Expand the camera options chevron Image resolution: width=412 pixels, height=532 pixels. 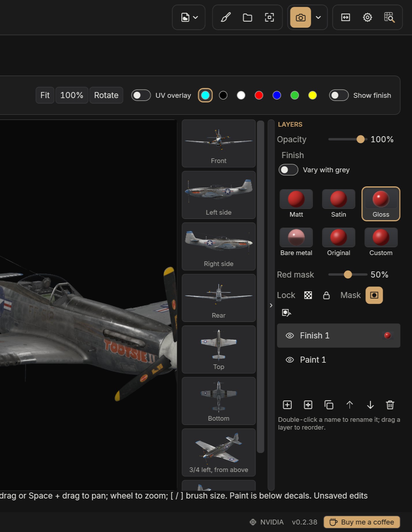318,17
